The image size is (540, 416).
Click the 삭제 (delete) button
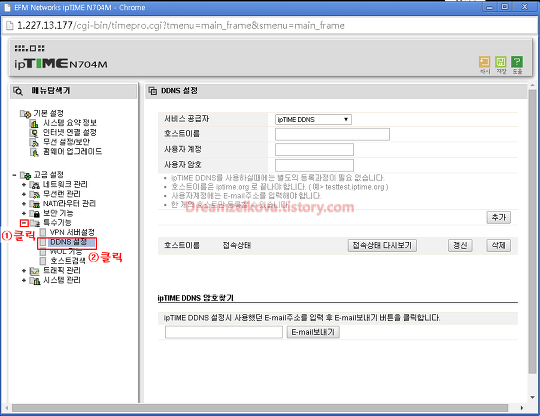click(499, 246)
